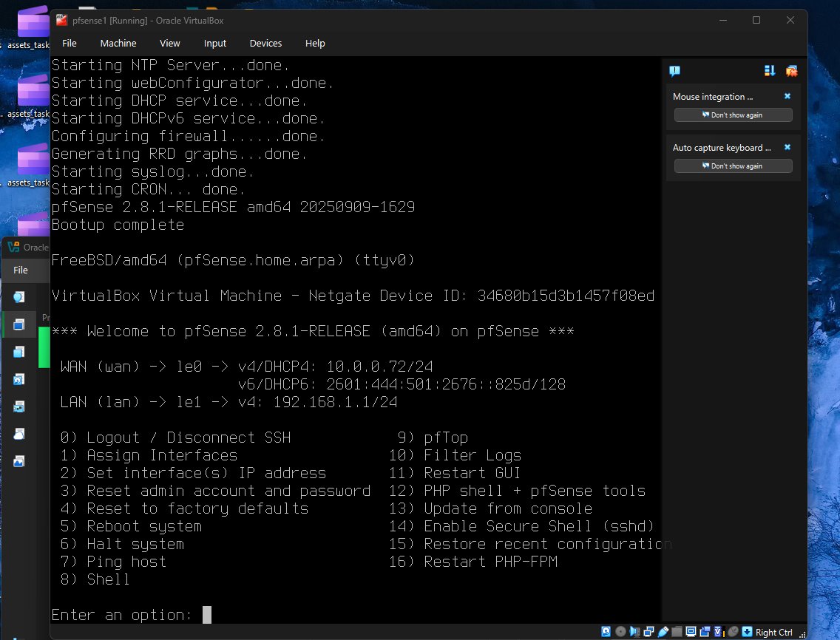This screenshot has height=640, width=840.
Task: Click the pfsense1 VirtualBox title bar icon
Action: coord(61,21)
